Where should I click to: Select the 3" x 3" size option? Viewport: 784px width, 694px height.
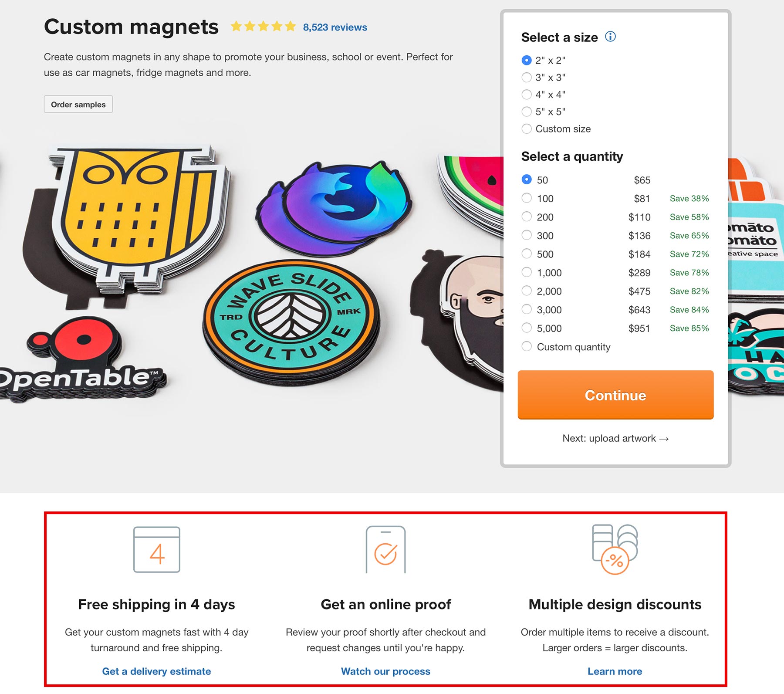tap(527, 78)
